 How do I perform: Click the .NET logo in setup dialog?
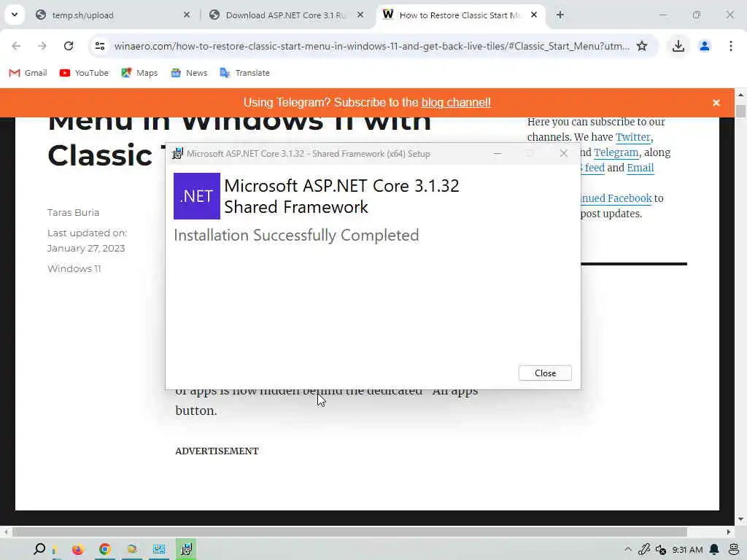click(x=197, y=196)
